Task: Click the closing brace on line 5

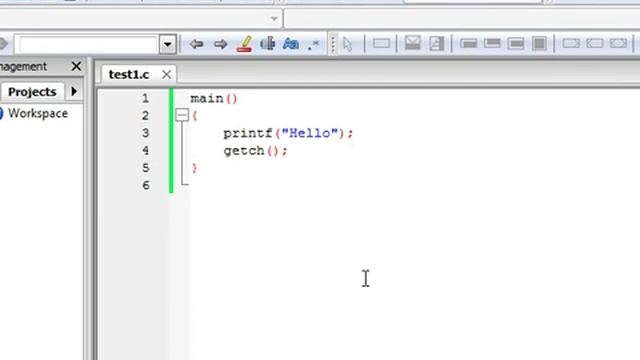Action: (x=194, y=168)
